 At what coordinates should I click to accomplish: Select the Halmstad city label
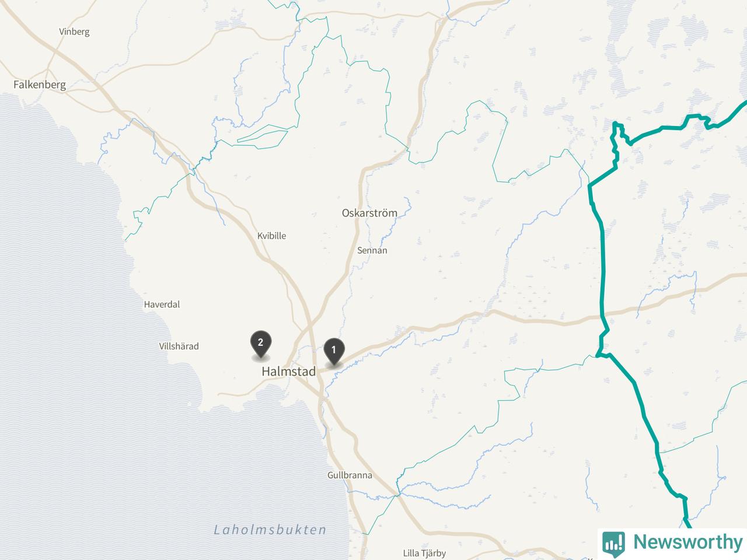click(288, 372)
